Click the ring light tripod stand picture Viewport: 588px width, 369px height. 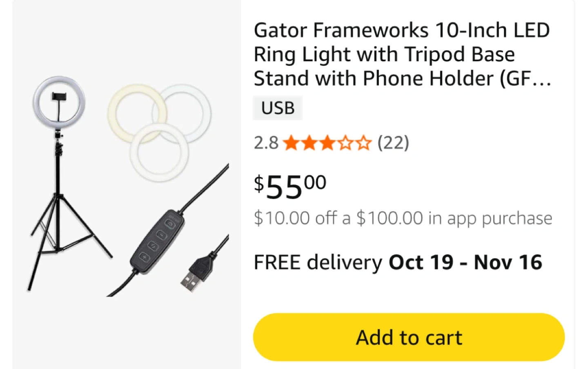[x=60, y=180]
